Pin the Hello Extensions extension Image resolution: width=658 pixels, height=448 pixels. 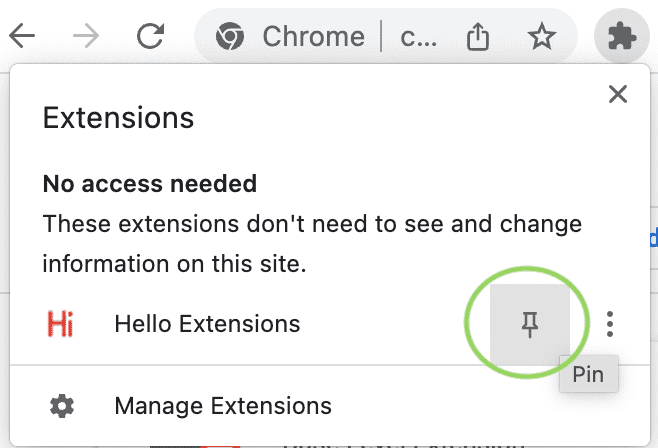pos(530,323)
